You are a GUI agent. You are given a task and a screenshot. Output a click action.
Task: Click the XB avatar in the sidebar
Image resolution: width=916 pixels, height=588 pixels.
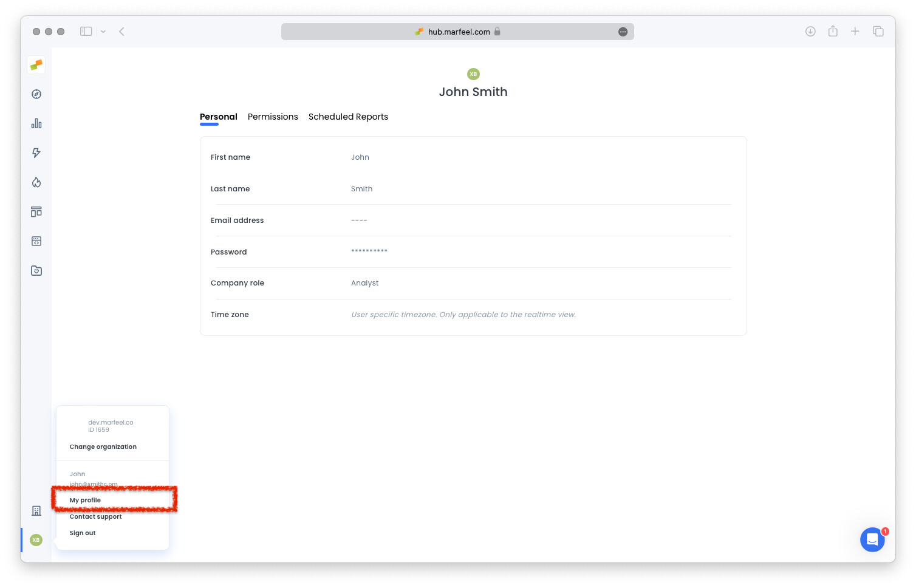coord(36,540)
